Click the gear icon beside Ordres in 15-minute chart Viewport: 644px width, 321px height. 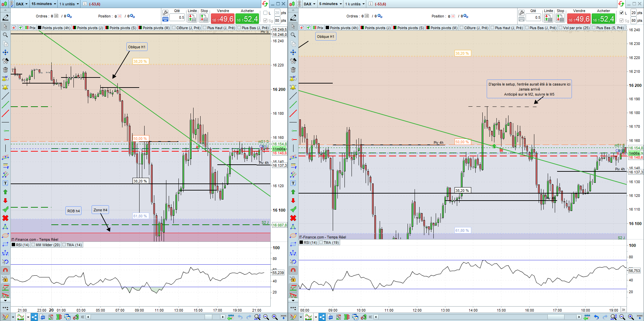pyautogui.click(x=69, y=16)
